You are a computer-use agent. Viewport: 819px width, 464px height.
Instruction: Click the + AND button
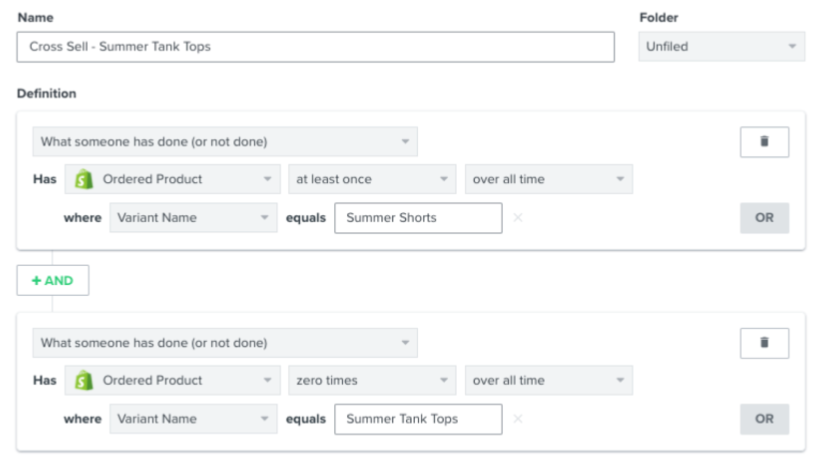pos(53,281)
